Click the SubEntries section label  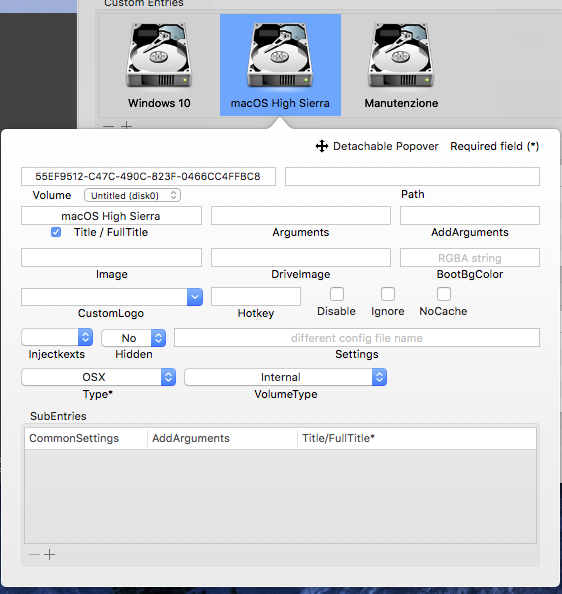[58, 416]
